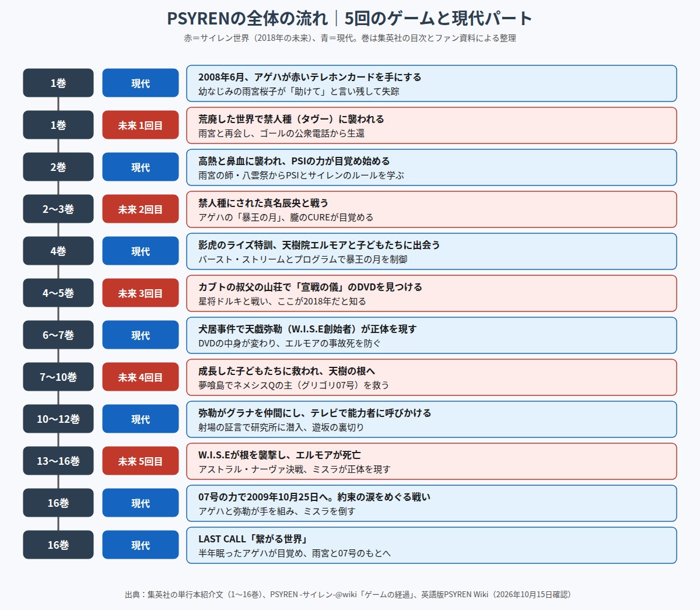700x610 pixels.
Task: Select line '幼なじみの雨宮桜子が「助けて」と言い残して失踪'
Action: point(299,91)
